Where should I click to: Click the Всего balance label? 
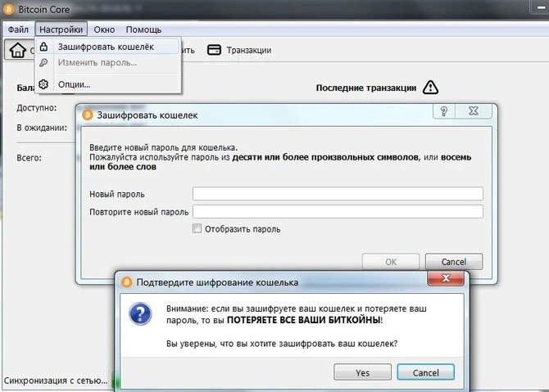click(29, 158)
